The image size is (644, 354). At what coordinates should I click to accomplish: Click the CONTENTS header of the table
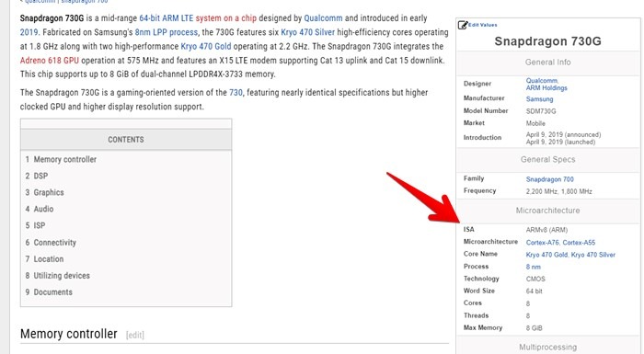126,140
